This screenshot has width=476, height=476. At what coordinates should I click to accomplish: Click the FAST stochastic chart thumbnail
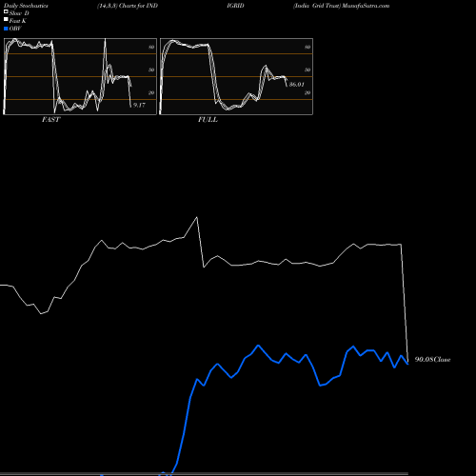point(80,76)
